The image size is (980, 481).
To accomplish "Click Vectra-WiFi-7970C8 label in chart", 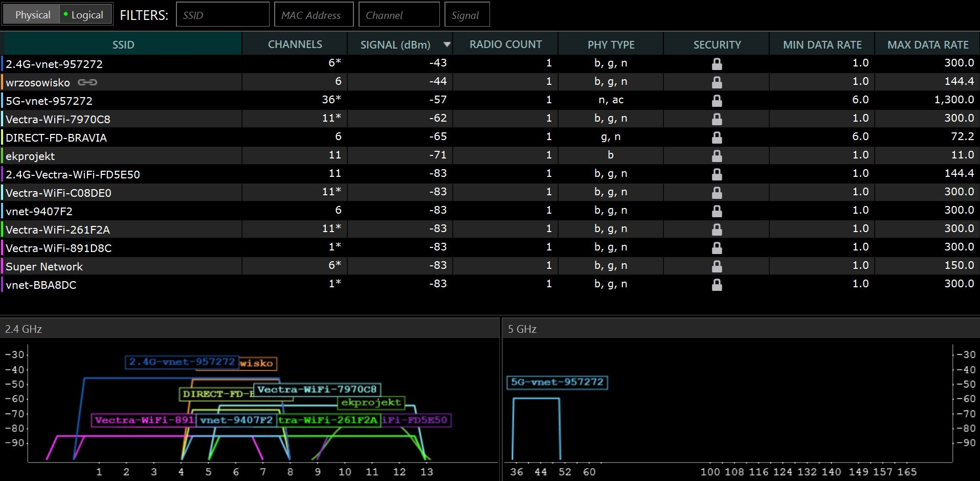I will pos(317,390).
